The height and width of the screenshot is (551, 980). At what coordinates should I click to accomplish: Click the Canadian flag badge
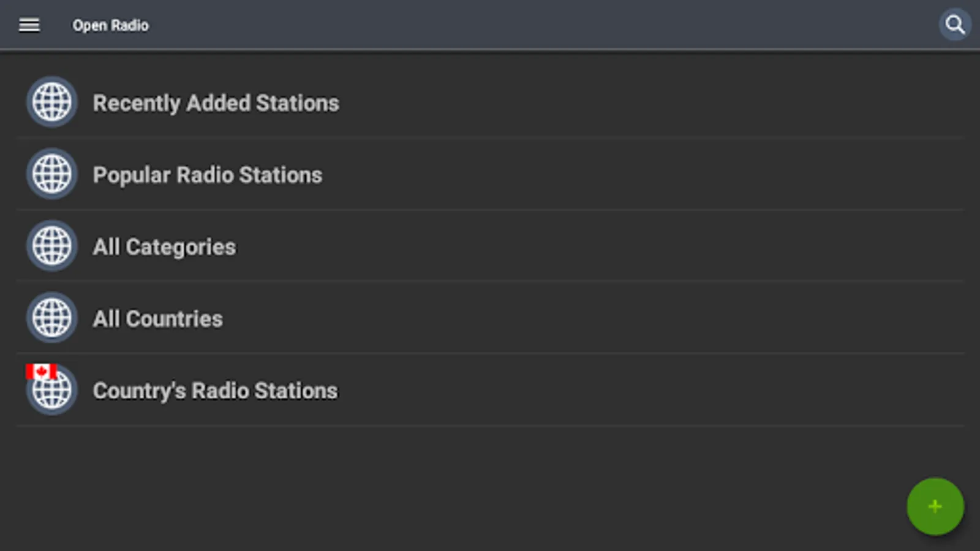click(x=41, y=371)
